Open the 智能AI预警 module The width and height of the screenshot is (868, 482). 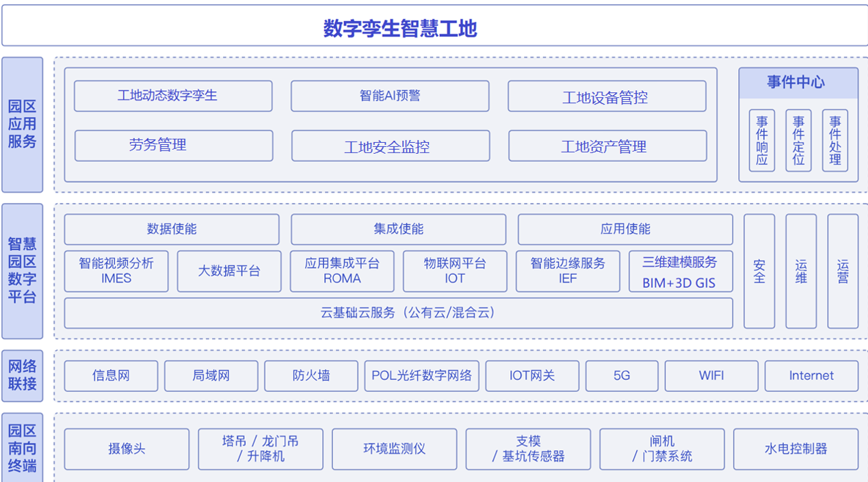[391, 96]
